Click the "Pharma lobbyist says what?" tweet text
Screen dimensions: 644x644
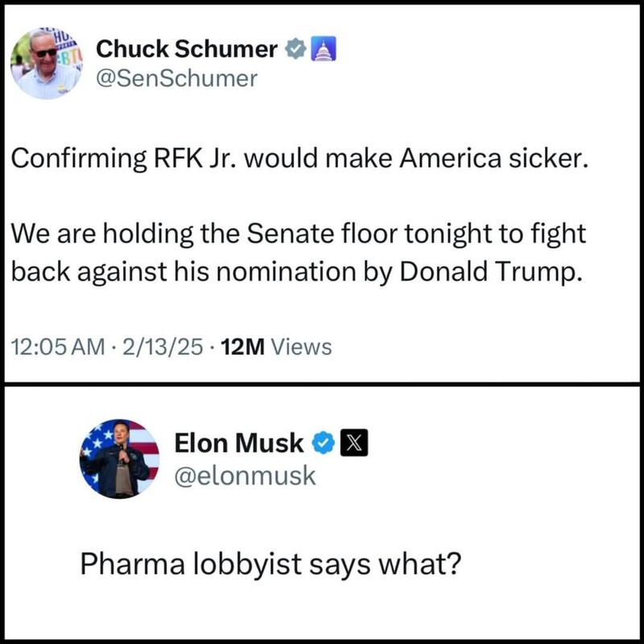click(x=270, y=563)
